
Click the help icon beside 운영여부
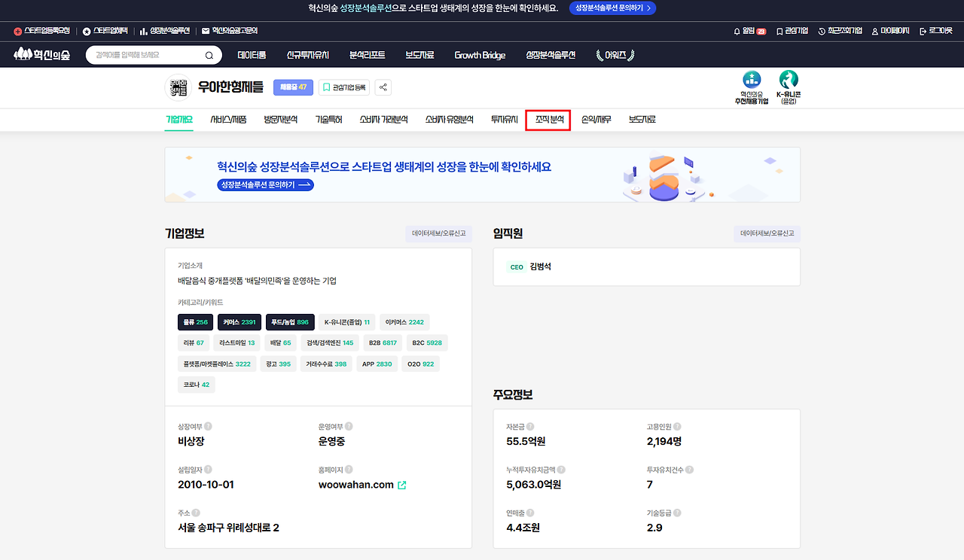[349, 427]
